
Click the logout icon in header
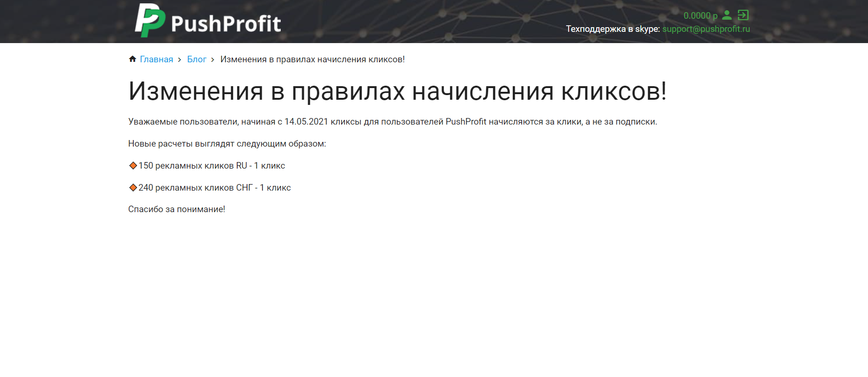[x=743, y=15]
